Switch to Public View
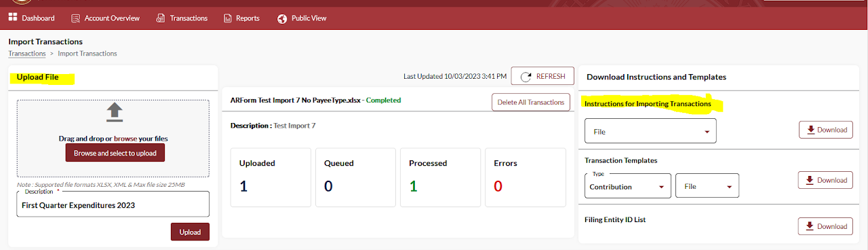 (x=302, y=18)
